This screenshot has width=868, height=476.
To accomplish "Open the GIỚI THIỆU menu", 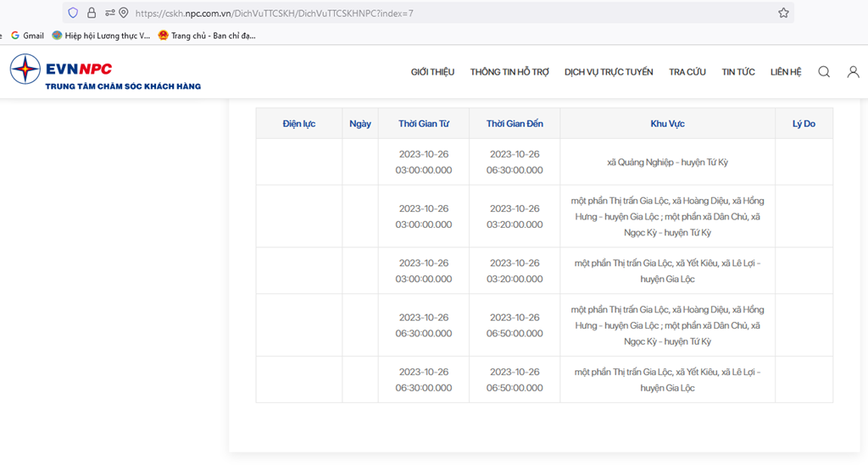I will tap(432, 72).
